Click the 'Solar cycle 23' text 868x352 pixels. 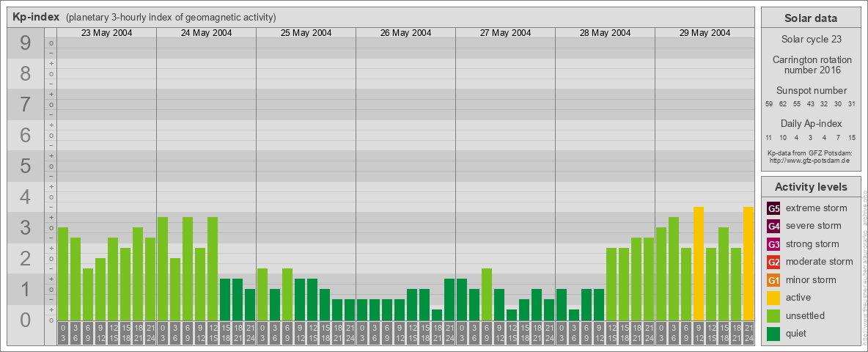[x=811, y=40]
